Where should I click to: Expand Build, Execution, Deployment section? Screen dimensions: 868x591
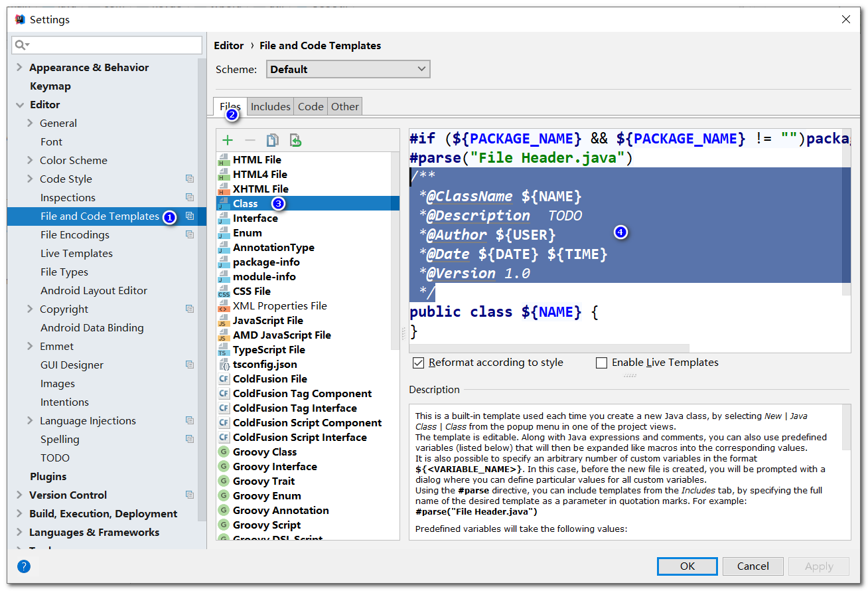[19, 513]
